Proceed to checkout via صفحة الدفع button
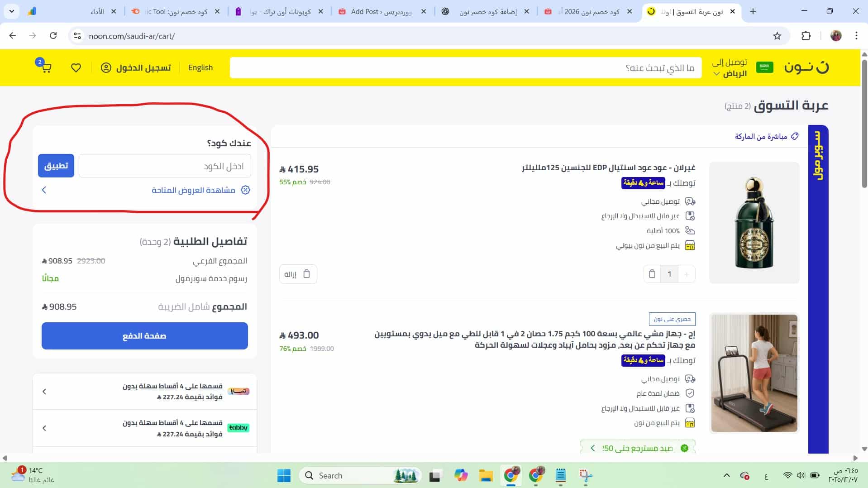This screenshot has width=868, height=488. [x=144, y=336]
